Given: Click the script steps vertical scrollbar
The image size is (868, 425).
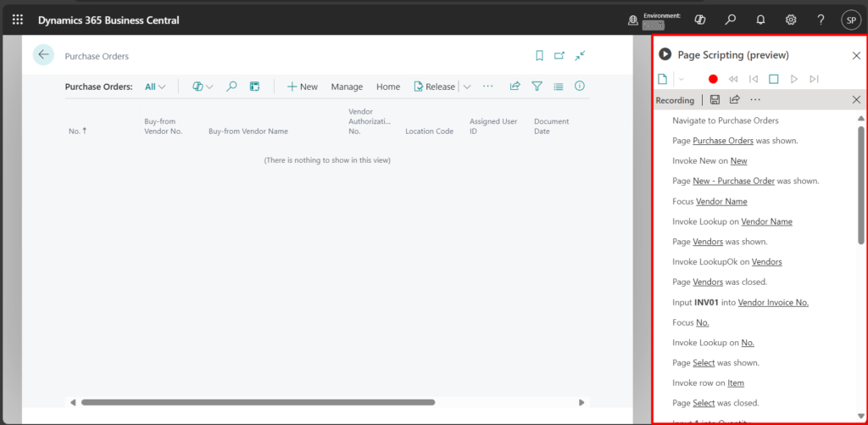Looking at the screenshot, I should coord(861,185).
